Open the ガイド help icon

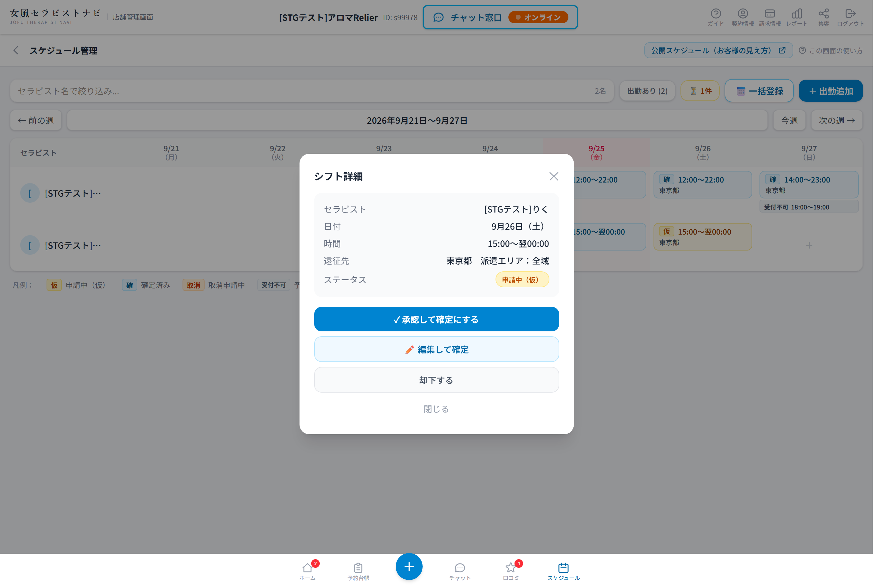[x=716, y=17]
